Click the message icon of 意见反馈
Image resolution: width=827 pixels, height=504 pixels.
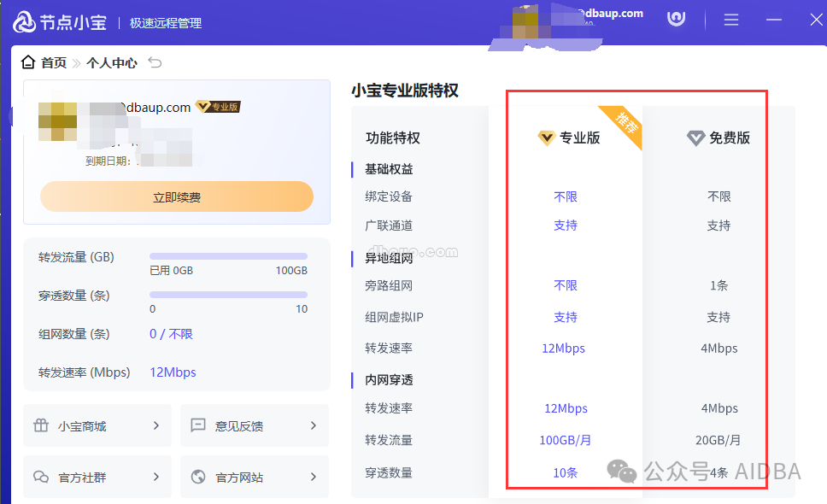(x=198, y=425)
